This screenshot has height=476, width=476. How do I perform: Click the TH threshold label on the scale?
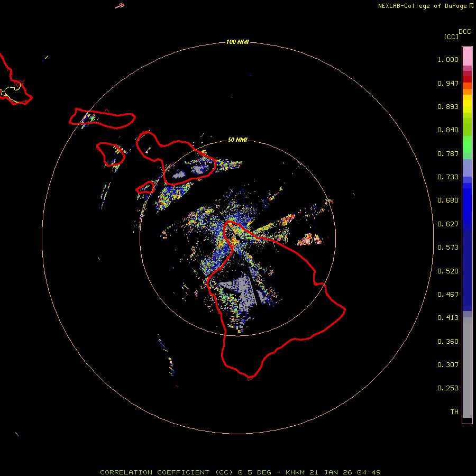(x=454, y=412)
